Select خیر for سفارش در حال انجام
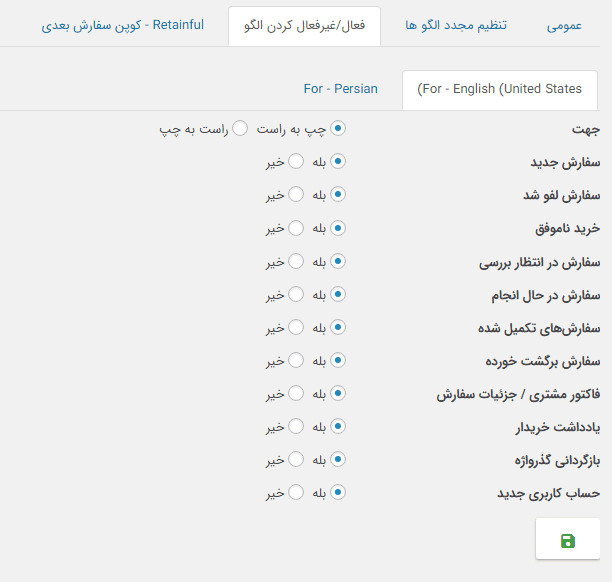 (296, 294)
